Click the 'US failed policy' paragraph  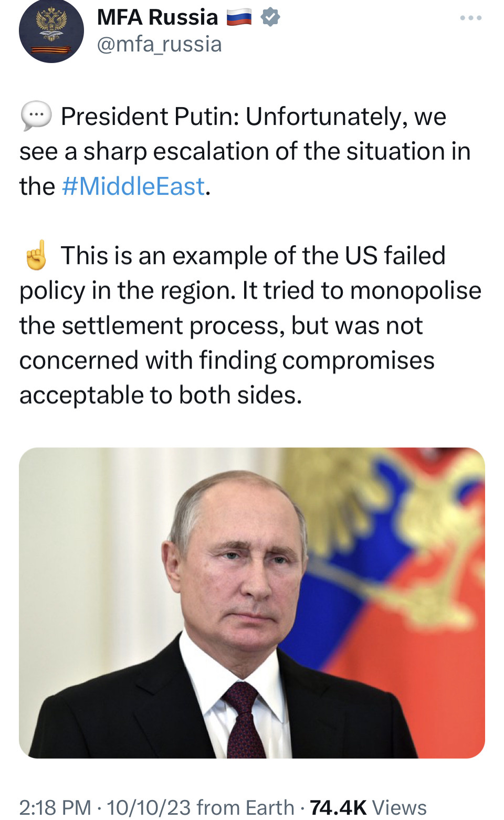coord(250,325)
